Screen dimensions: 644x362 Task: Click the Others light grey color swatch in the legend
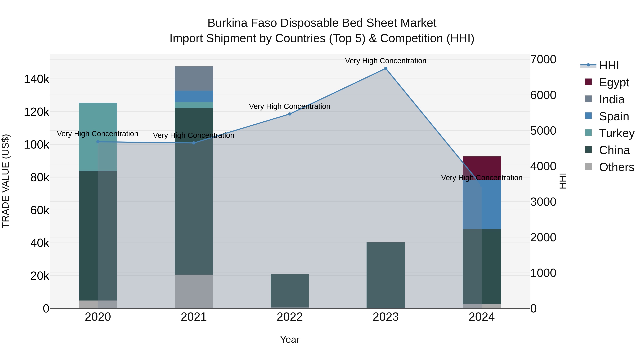click(589, 167)
